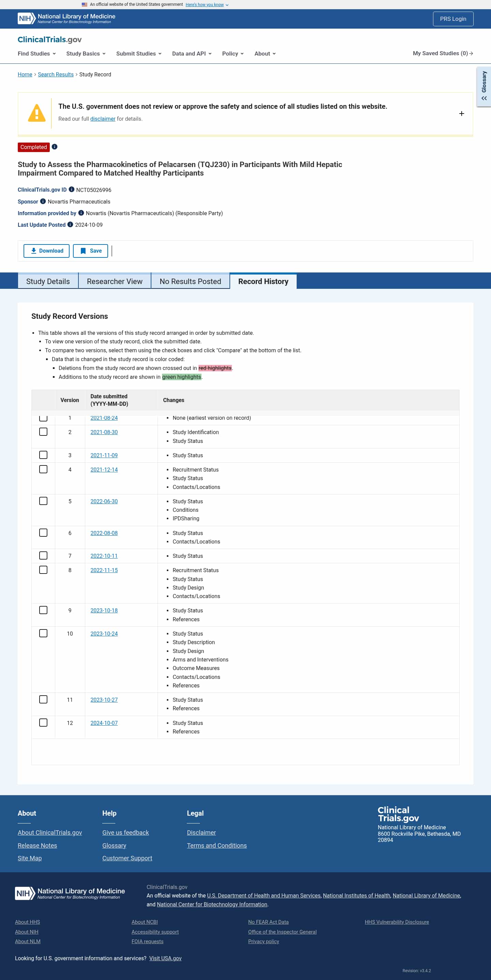Expand the Policy menu
The height and width of the screenshot is (980, 491).
[233, 54]
